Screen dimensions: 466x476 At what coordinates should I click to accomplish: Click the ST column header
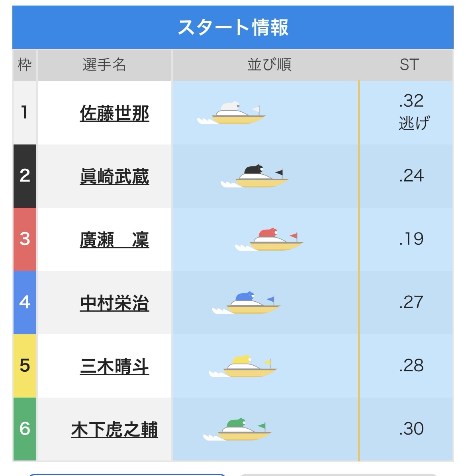(x=409, y=65)
